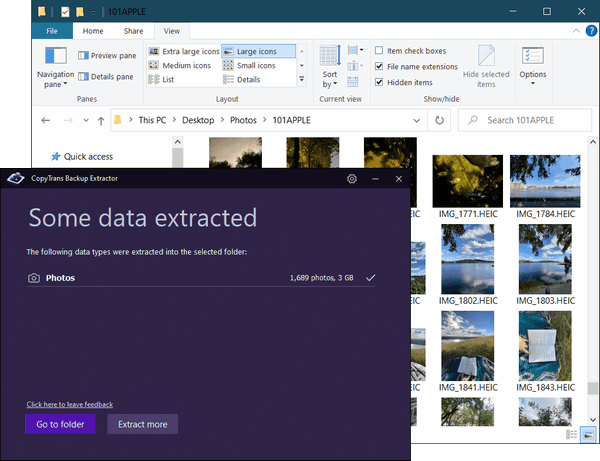
Task: Click Hide selected items button
Action: (x=486, y=67)
